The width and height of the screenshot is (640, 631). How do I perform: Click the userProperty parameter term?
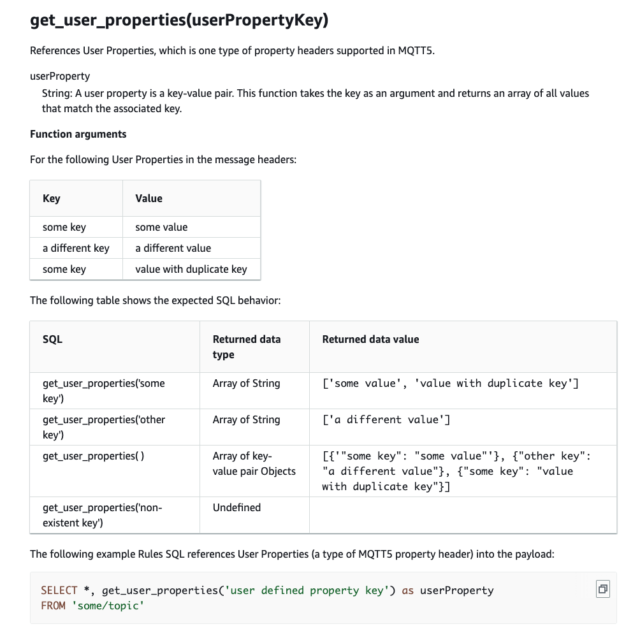click(61, 75)
